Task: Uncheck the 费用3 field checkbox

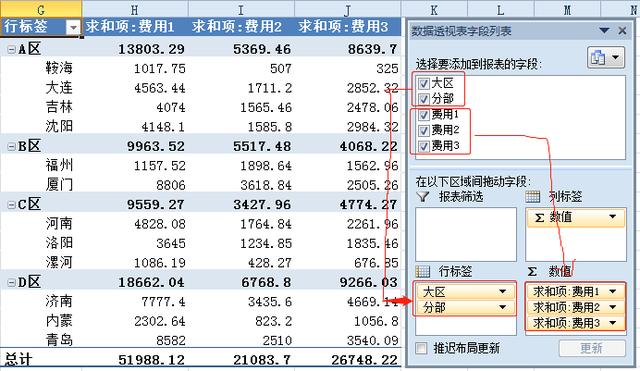Action: point(424,146)
